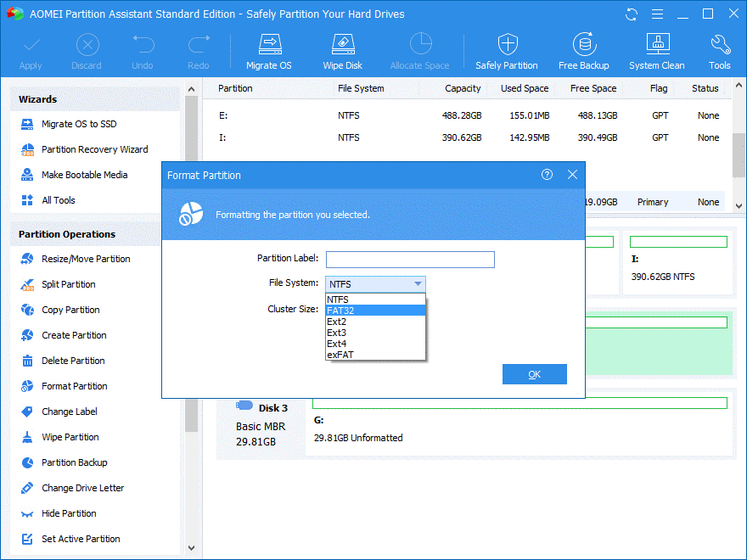Click the Partition Label text field
747x560 pixels.
[x=410, y=260]
